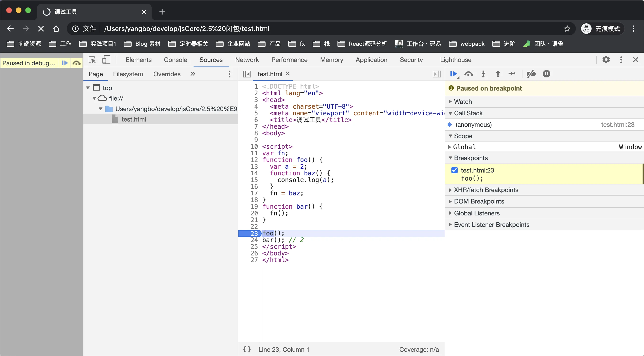Open the Blog 素材 bookmark folder
This screenshot has height=356, width=644.
point(142,44)
